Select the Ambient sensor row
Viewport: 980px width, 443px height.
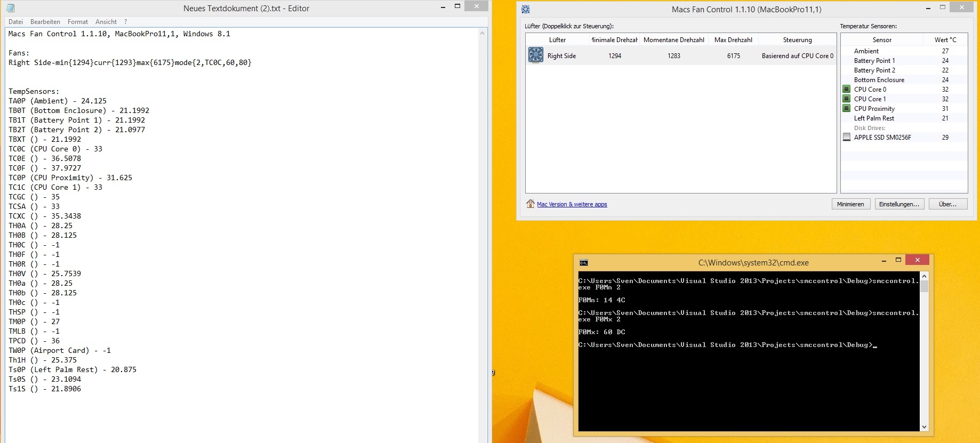[x=904, y=51]
